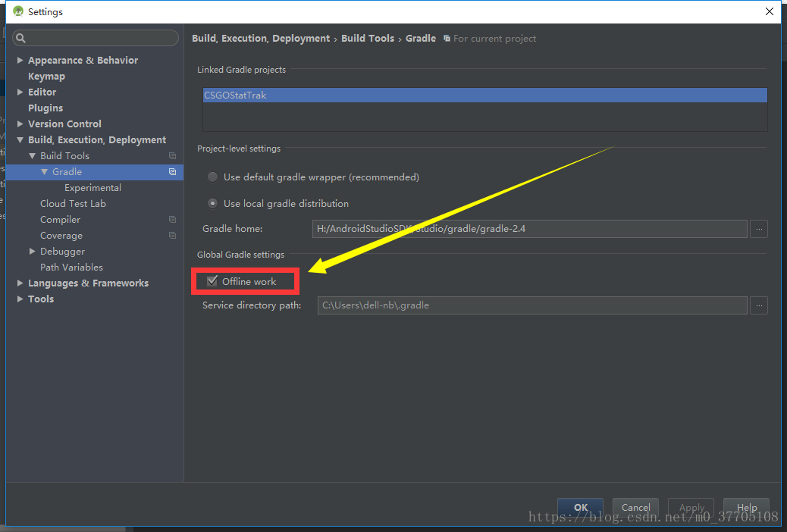
Task: Expand the Appearance & Behavior section
Action: coord(20,60)
